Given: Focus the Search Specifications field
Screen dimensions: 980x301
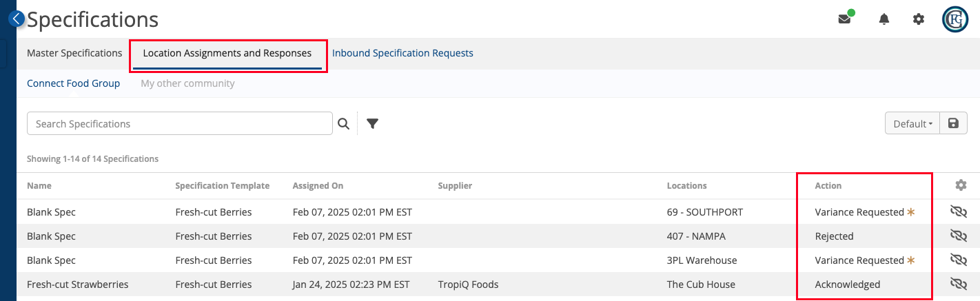Looking at the screenshot, I should (180, 123).
